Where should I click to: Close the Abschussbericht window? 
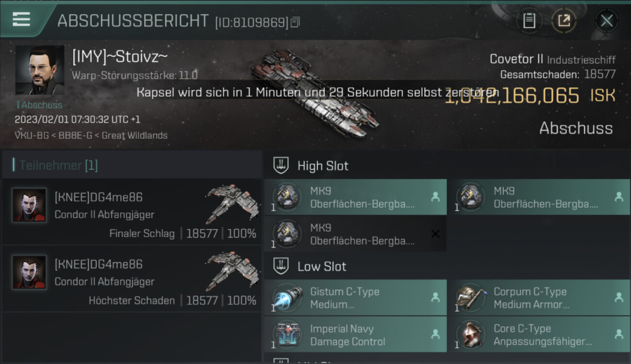tap(607, 20)
